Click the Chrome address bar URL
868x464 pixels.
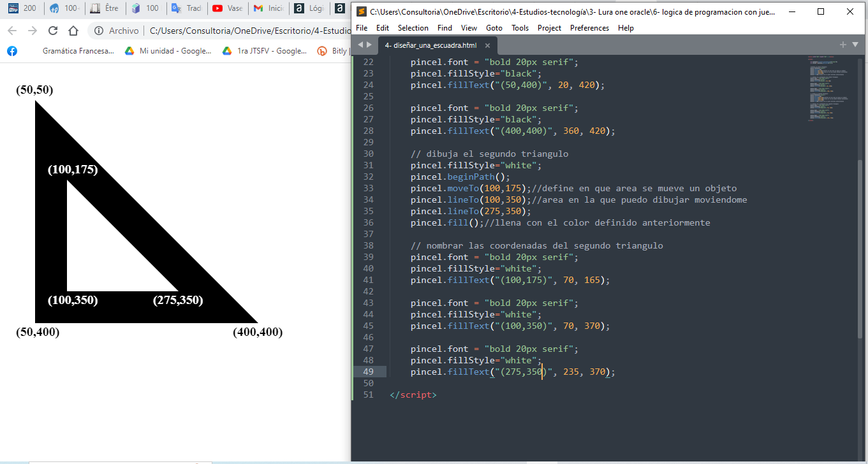pos(250,31)
